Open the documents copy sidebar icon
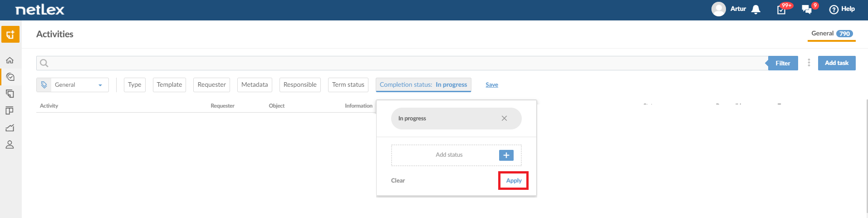Viewport: 868px width, 218px height. (10, 94)
